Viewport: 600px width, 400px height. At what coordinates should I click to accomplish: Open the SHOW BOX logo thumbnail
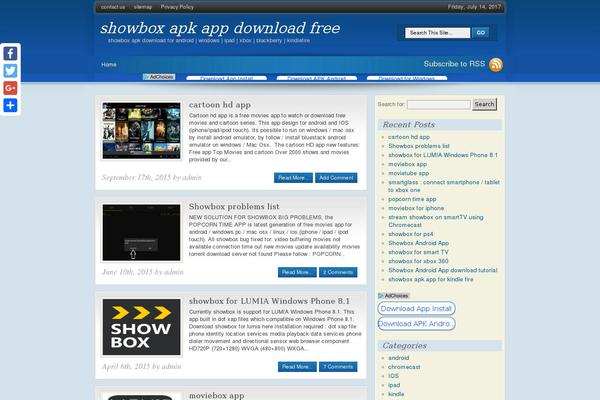[x=141, y=327]
